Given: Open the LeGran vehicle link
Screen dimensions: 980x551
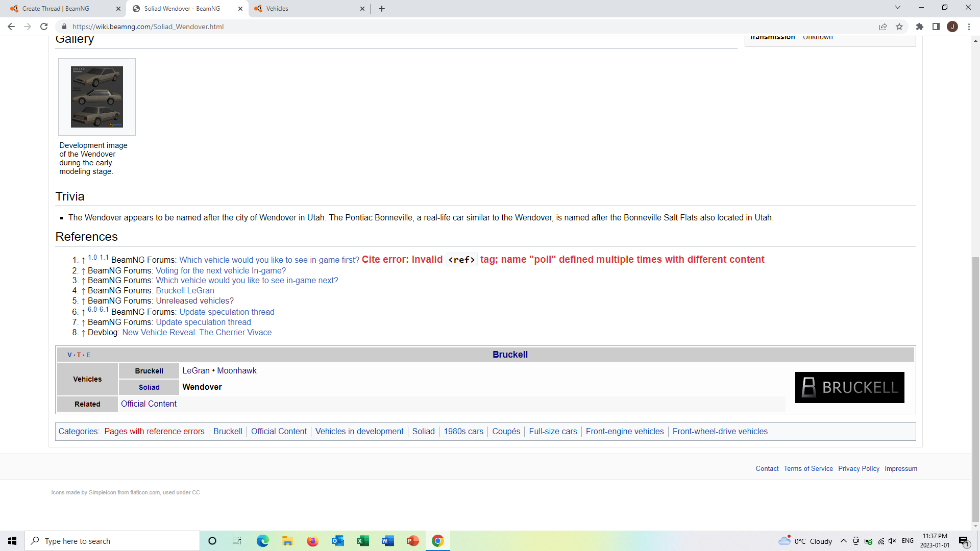Looking at the screenshot, I should (196, 371).
